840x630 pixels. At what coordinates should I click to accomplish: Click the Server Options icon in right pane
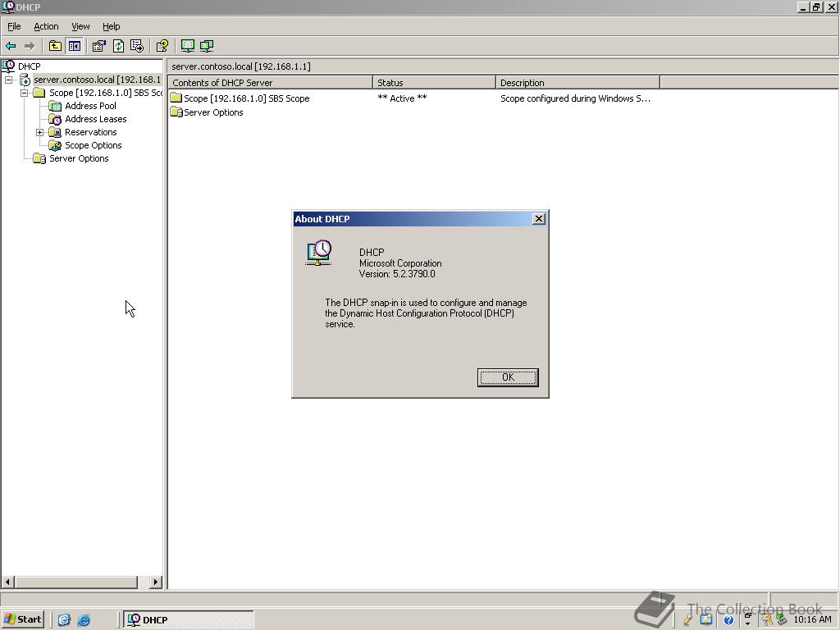(176, 112)
